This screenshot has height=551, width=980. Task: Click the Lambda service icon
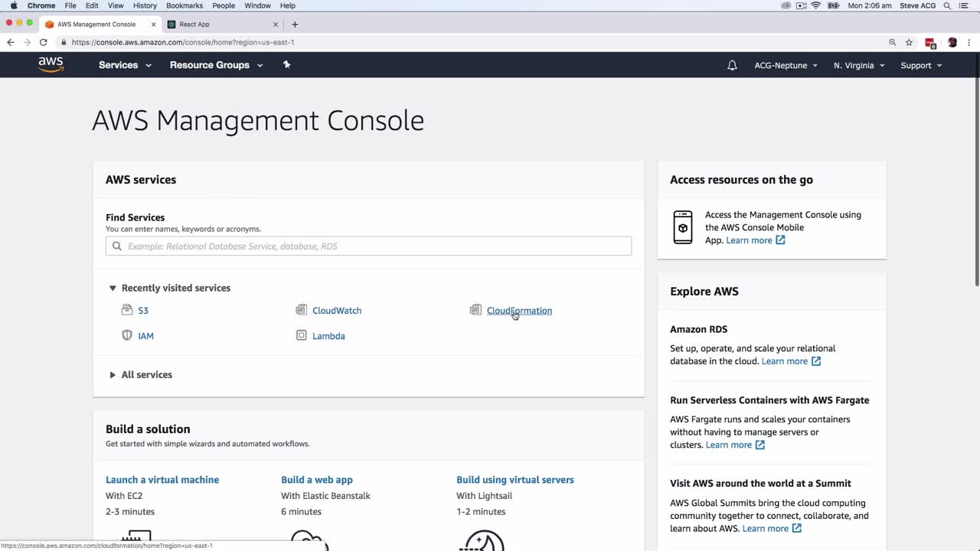[302, 335]
